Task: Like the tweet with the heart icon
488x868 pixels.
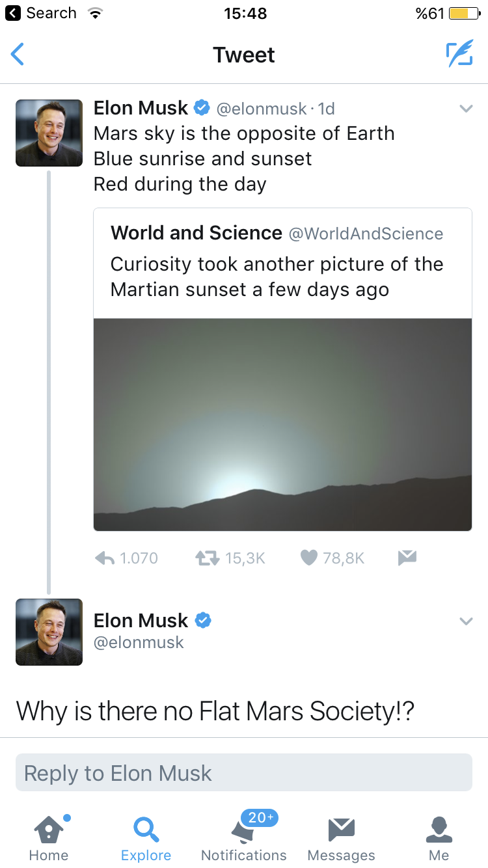Action: pyautogui.click(x=309, y=558)
